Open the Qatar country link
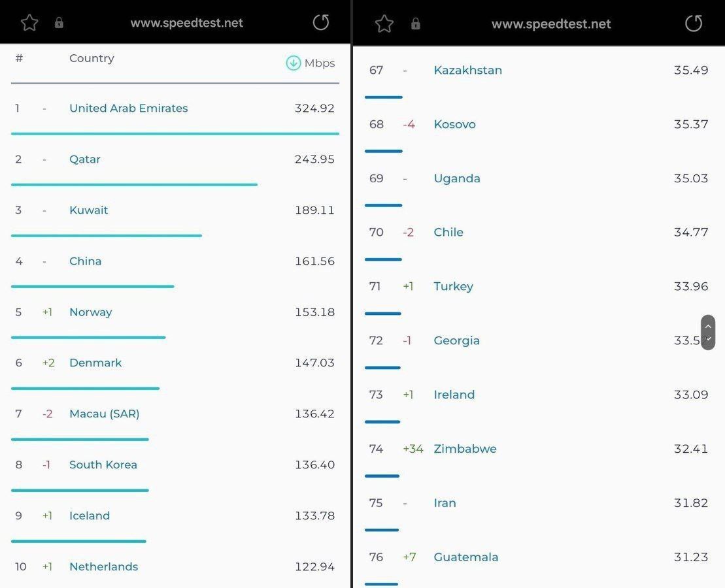Image resolution: width=725 pixels, height=588 pixels. [85, 159]
